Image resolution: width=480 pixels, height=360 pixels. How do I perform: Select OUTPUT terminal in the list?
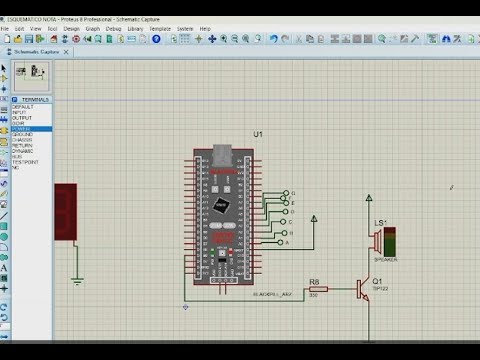pyautogui.click(x=32, y=118)
